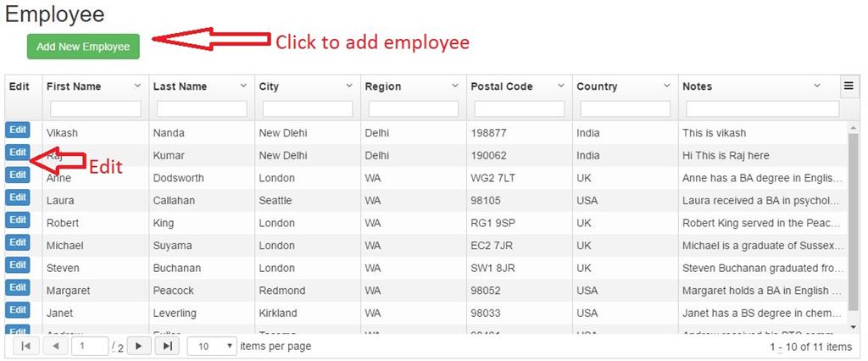Edit the Vikash Nanda row

point(17,130)
